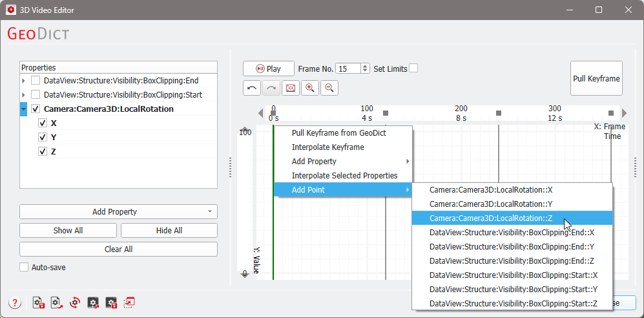
Task: Select the Camera:Camera3D:LocalRotation row label
Action: [x=109, y=109]
